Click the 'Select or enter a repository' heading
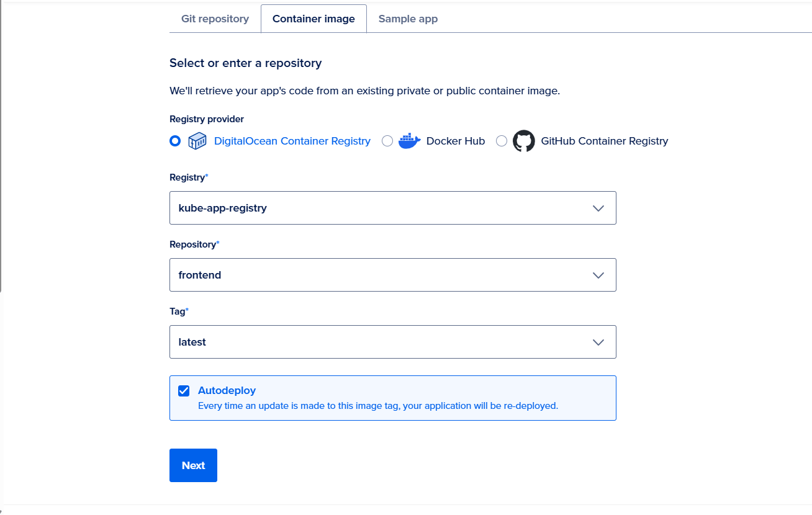The height and width of the screenshot is (515, 812). [x=246, y=63]
